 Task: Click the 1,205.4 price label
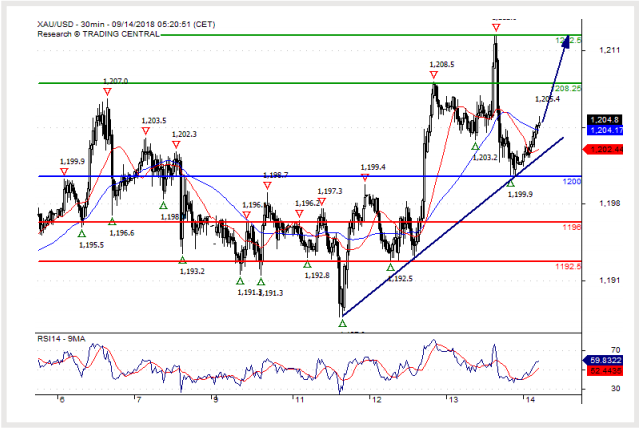547,99
